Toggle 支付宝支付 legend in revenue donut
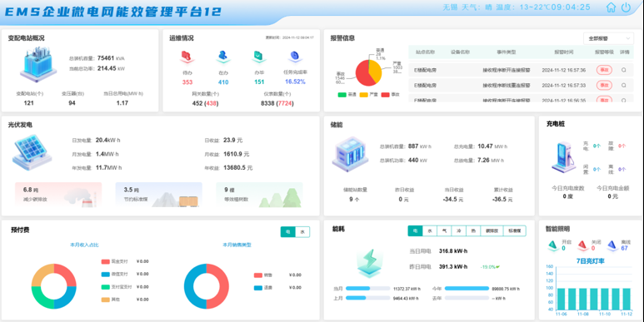The image size is (644, 322). (x=117, y=287)
